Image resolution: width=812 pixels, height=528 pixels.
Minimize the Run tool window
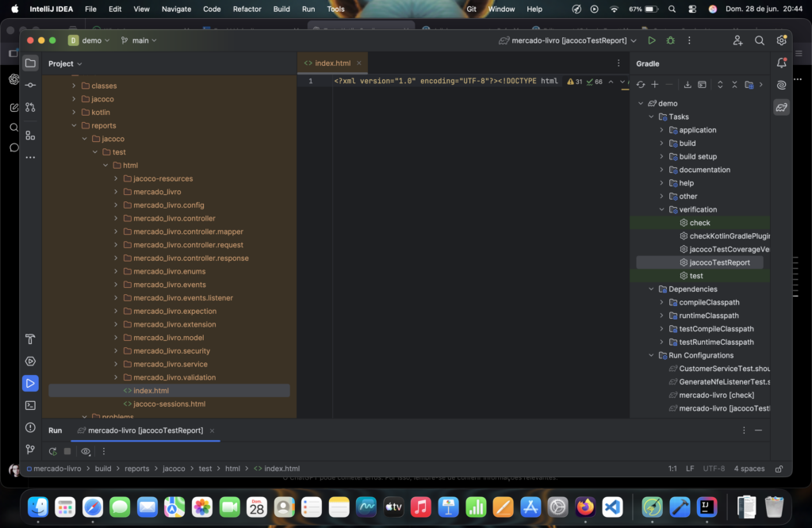758,430
